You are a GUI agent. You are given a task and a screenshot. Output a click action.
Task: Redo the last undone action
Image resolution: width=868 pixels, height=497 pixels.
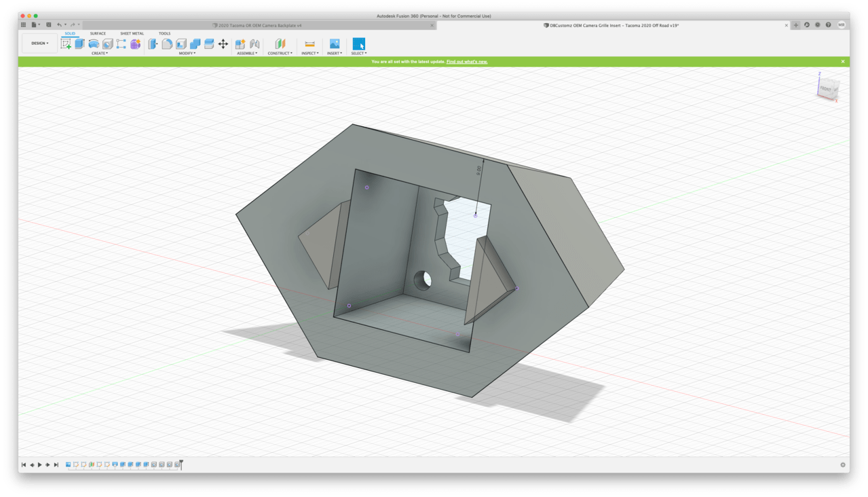(x=72, y=24)
